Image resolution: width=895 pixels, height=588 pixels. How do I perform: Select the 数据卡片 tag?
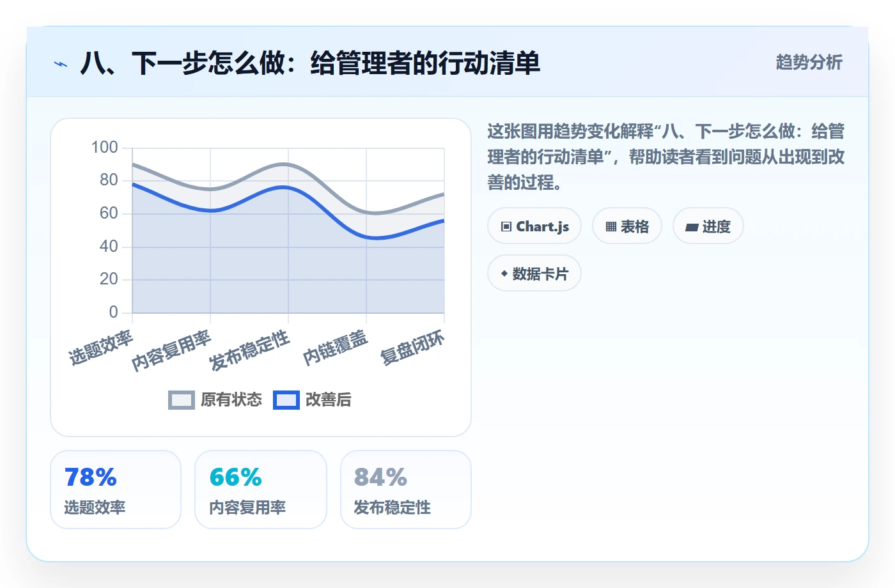point(534,274)
